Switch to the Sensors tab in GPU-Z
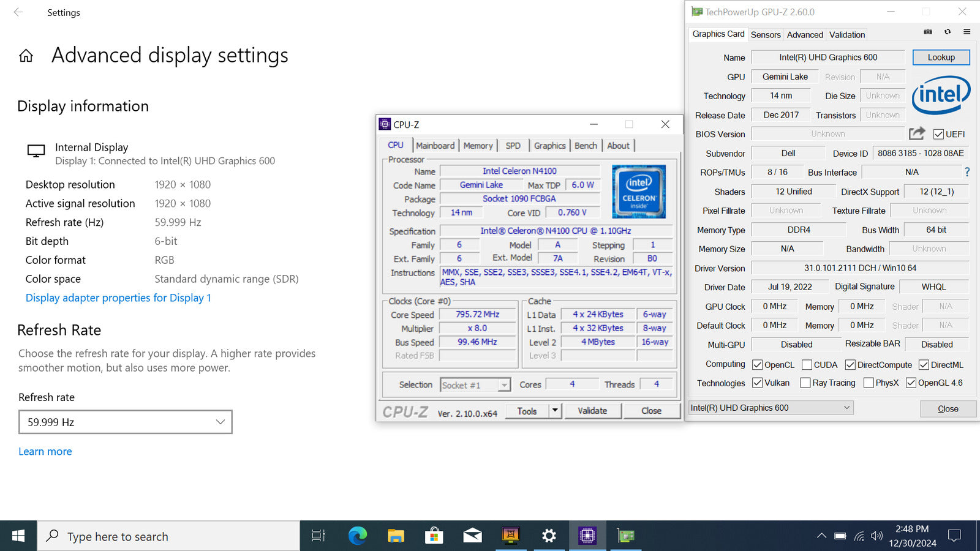 [x=766, y=35]
